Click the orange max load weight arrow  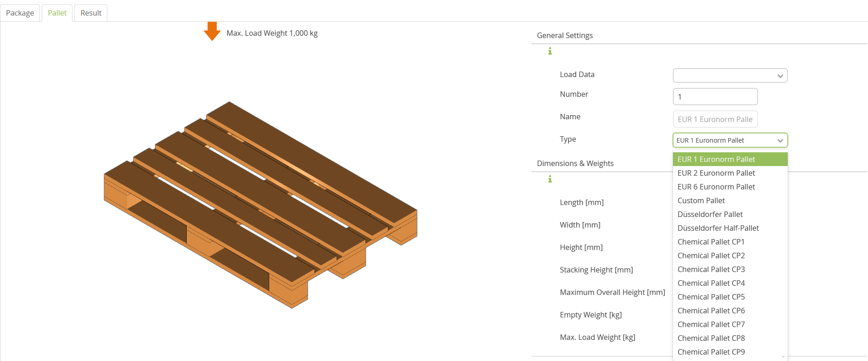tap(212, 31)
